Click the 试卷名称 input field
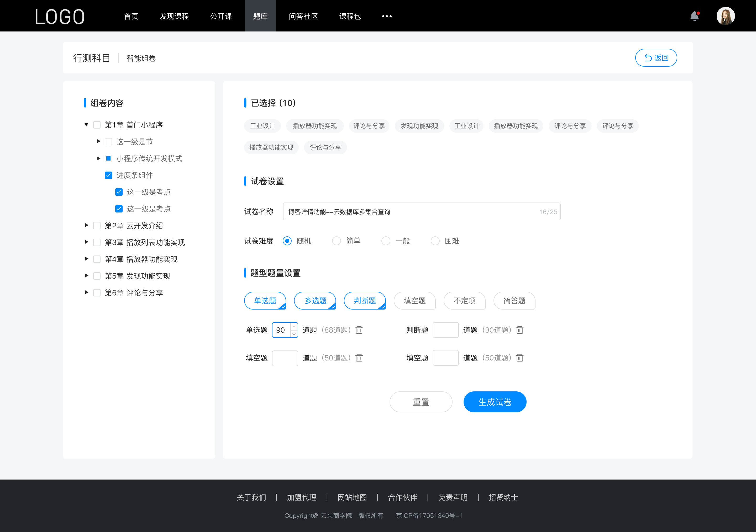The width and height of the screenshot is (756, 532). pos(421,212)
